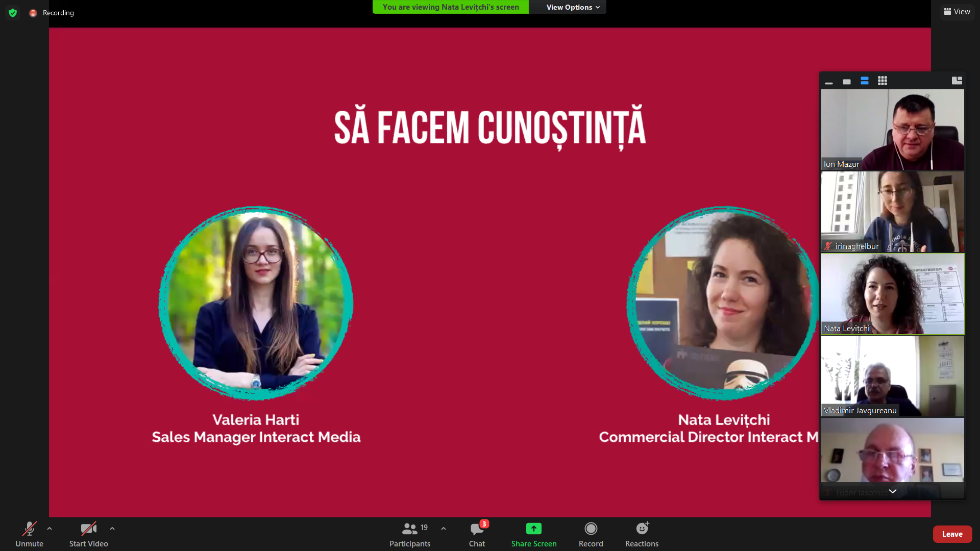Open the View Options dropdown

click(573, 7)
